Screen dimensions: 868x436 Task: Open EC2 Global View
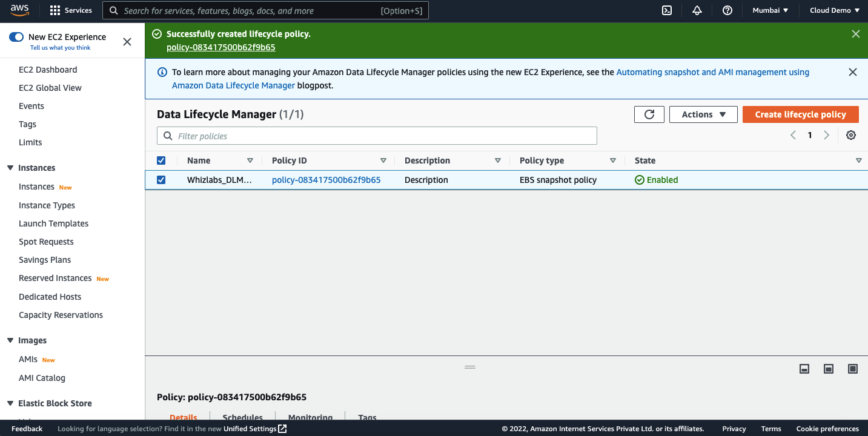point(50,88)
